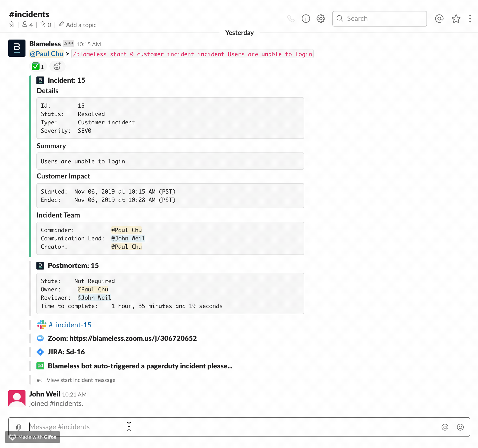Open the Blameless app profile name
This screenshot has width=478, height=448.
point(45,44)
